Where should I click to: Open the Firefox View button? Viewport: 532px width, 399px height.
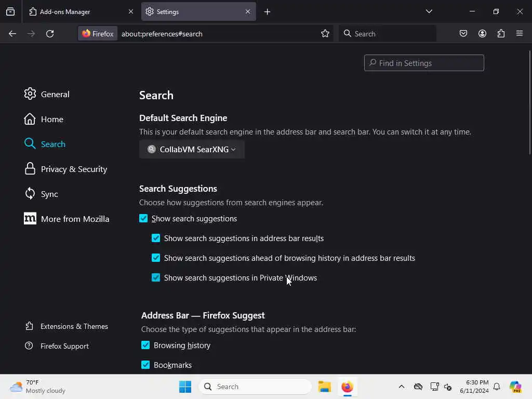10,11
